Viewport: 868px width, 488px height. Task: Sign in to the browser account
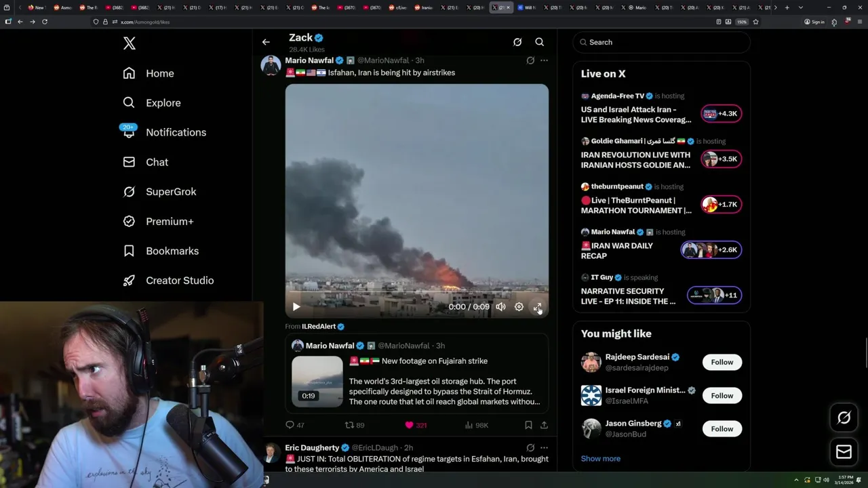tap(814, 22)
